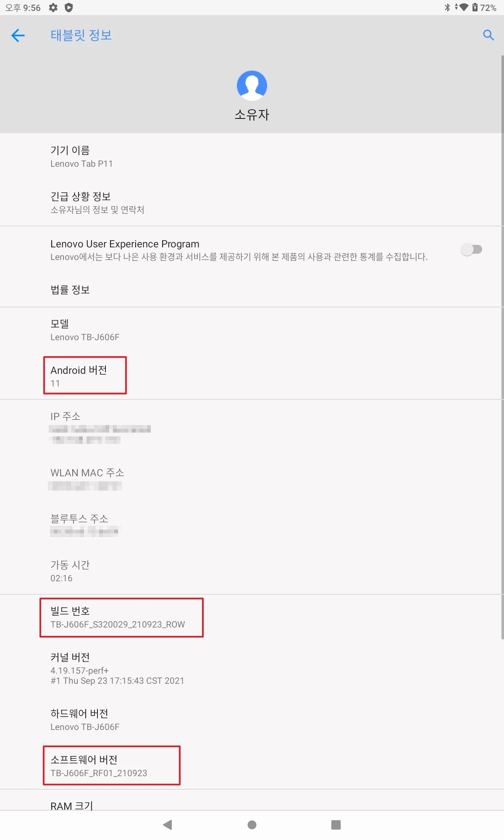Tap the 커널 버전 entry

coord(252,669)
